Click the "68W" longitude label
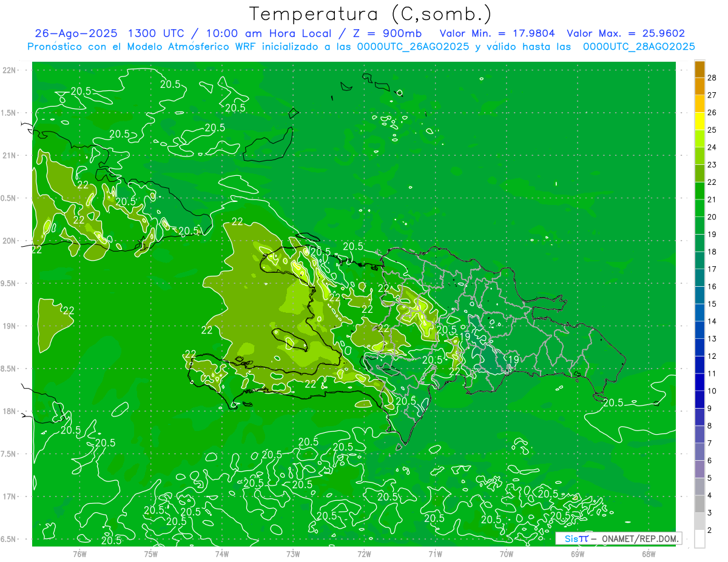This screenshot has height=562, width=728. [649, 554]
